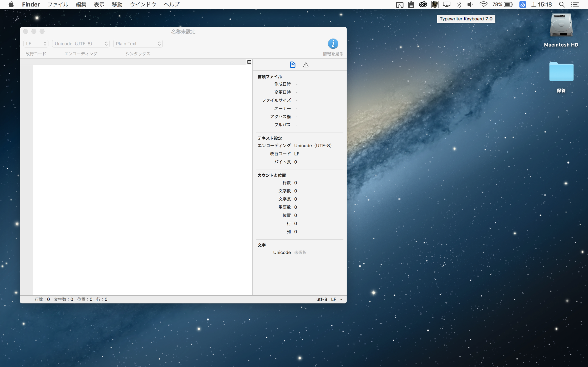Click the Bluetooth menu bar icon
Image resolution: width=588 pixels, height=367 pixels.
point(459,5)
